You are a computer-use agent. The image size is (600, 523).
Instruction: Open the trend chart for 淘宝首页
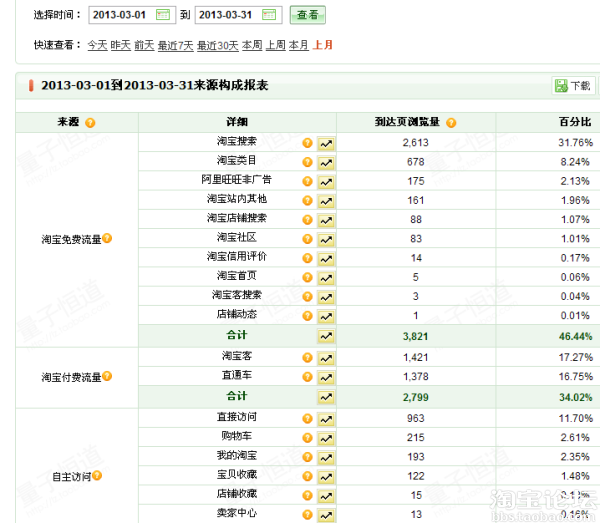pyautogui.click(x=326, y=278)
